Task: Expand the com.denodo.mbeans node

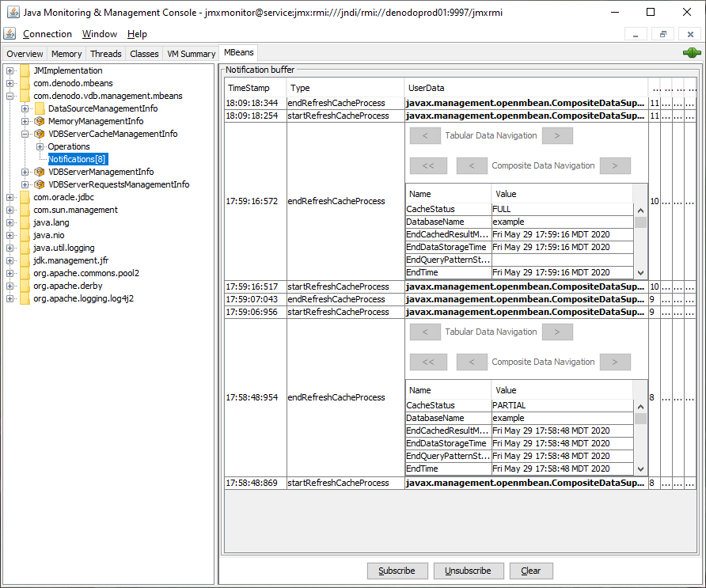Action: click(x=10, y=83)
